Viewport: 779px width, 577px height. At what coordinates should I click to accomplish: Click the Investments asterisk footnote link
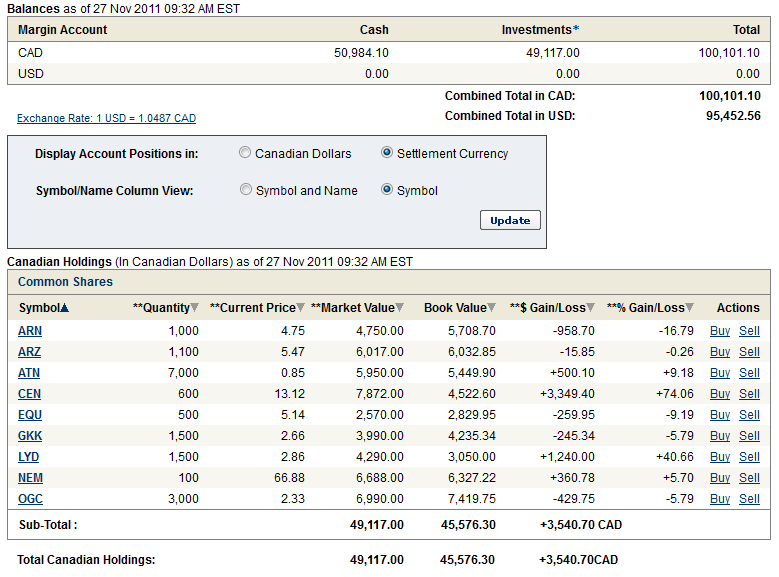(x=576, y=29)
